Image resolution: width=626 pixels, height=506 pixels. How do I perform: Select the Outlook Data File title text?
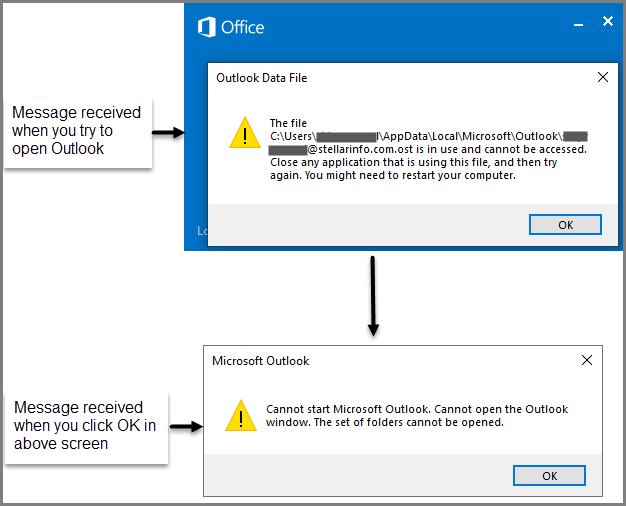261,78
